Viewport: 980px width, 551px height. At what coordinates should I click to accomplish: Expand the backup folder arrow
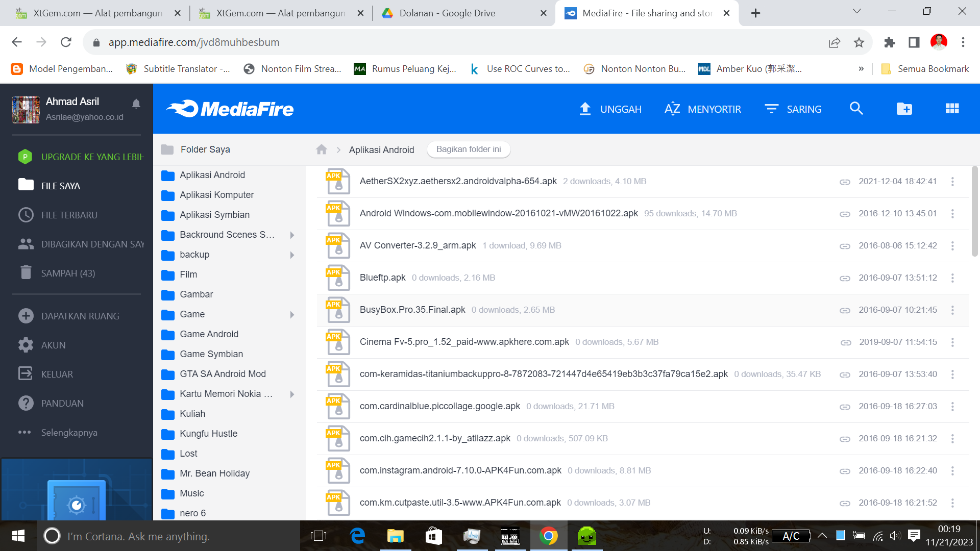[292, 255]
